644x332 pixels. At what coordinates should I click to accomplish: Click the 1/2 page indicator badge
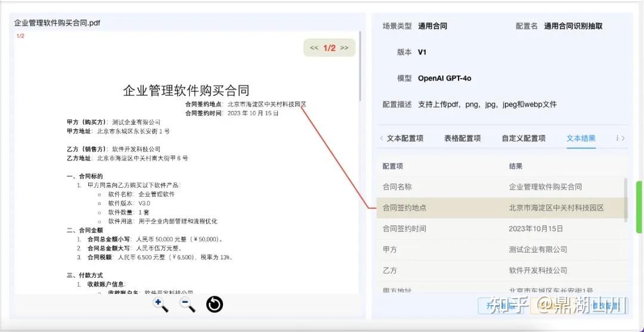329,48
